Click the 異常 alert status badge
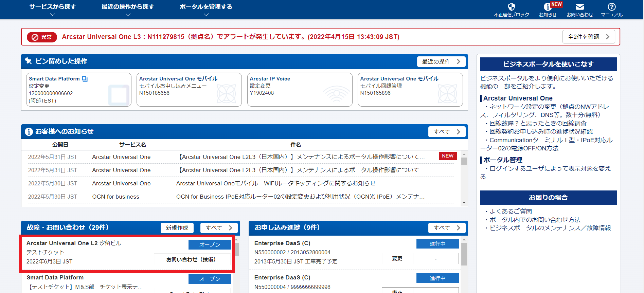 pos(42,37)
